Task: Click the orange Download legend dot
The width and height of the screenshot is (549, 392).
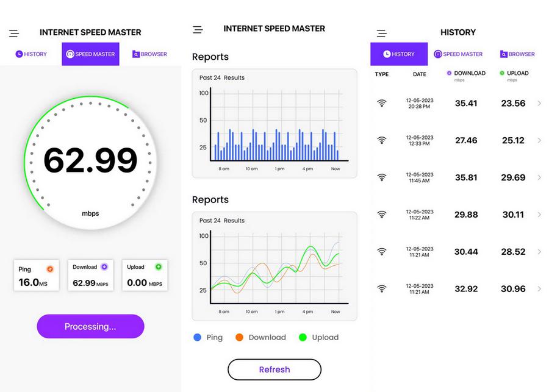Action: click(x=240, y=337)
